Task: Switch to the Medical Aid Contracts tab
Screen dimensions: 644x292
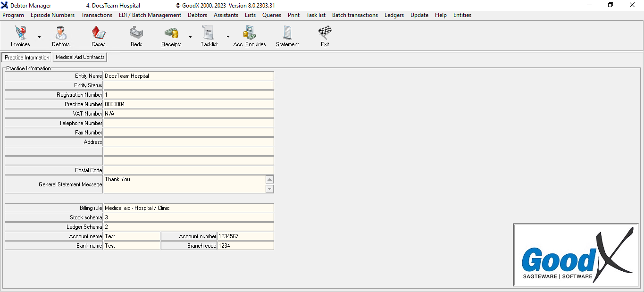Action: click(80, 57)
